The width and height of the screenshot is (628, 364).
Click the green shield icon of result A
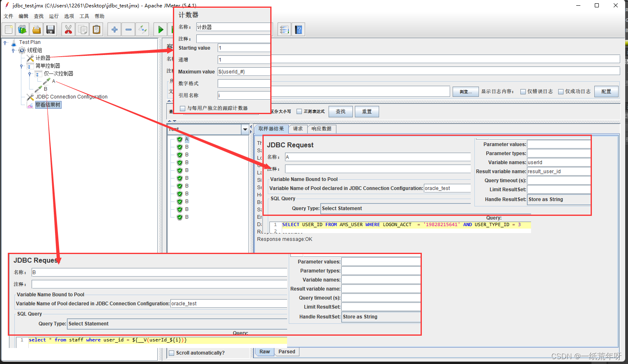pyautogui.click(x=179, y=139)
